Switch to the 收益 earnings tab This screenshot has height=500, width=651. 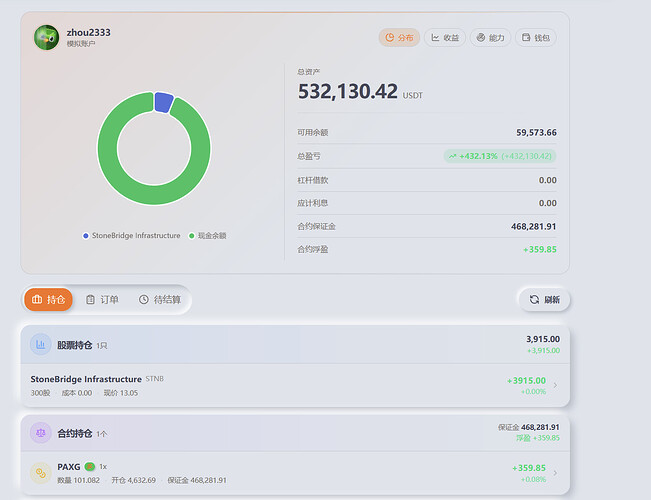[x=445, y=38]
